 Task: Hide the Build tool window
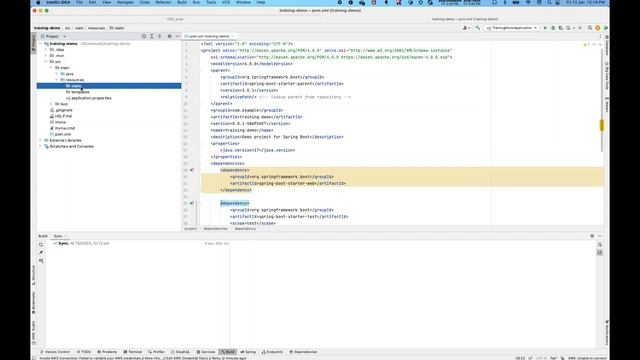pyautogui.click(x=600, y=236)
